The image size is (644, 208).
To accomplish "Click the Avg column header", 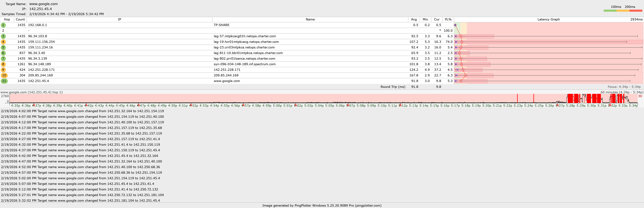I will [414, 19].
